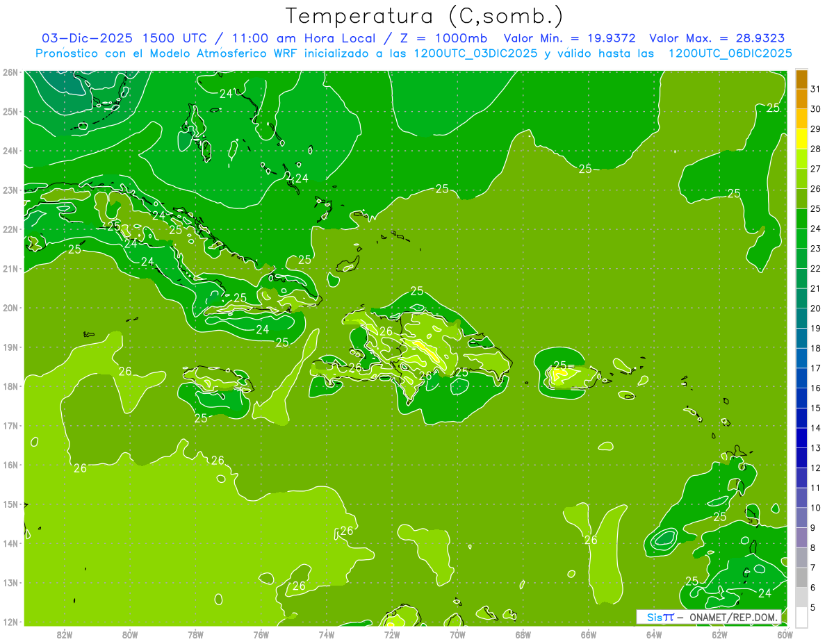
Task: Click the dark orange swatch above 31
Action: 801,80
